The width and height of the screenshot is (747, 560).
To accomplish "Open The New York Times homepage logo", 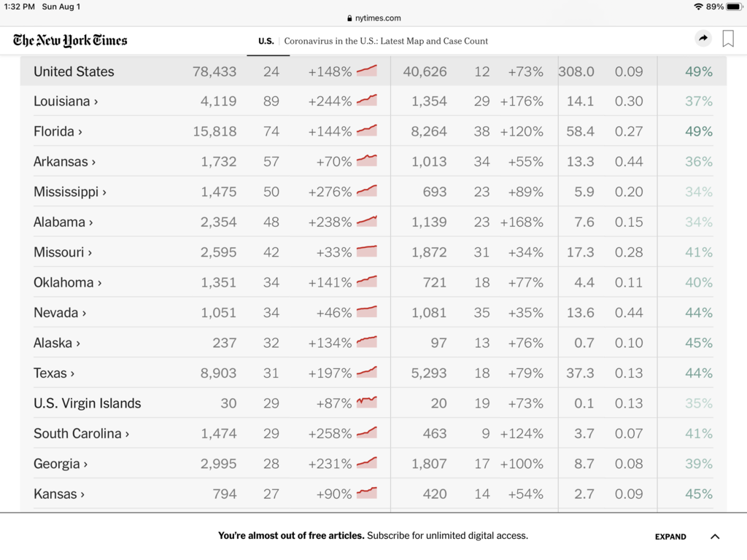I will click(x=70, y=40).
